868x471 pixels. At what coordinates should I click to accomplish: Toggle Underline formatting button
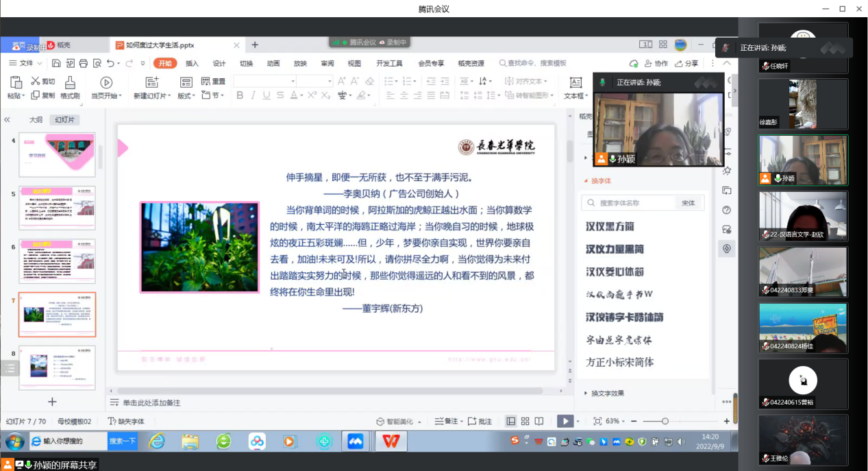click(x=266, y=95)
